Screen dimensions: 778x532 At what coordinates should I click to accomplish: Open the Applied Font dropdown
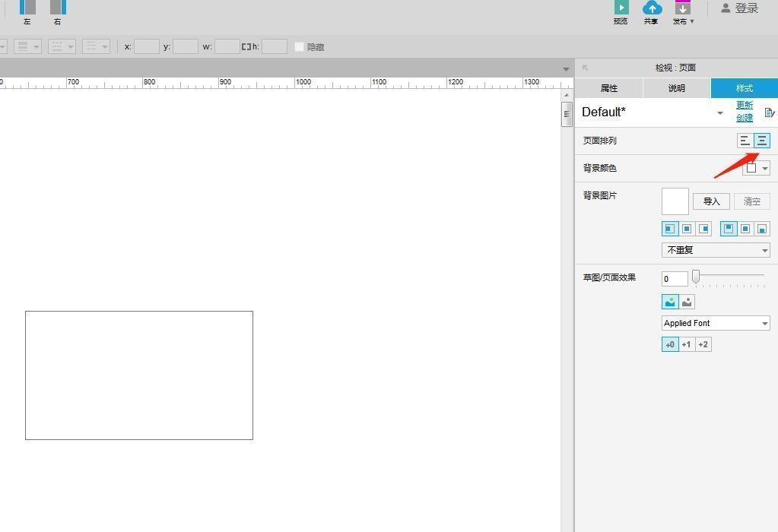[x=716, y=323]
